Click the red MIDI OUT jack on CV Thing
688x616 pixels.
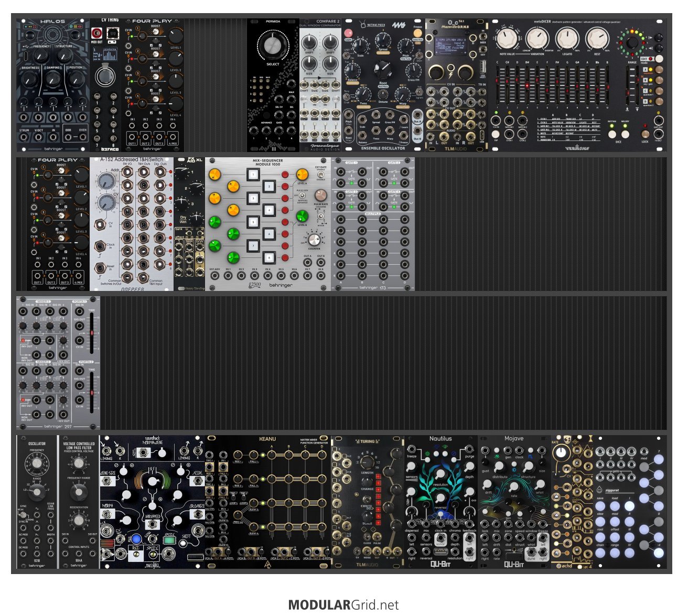coord(97,33)
